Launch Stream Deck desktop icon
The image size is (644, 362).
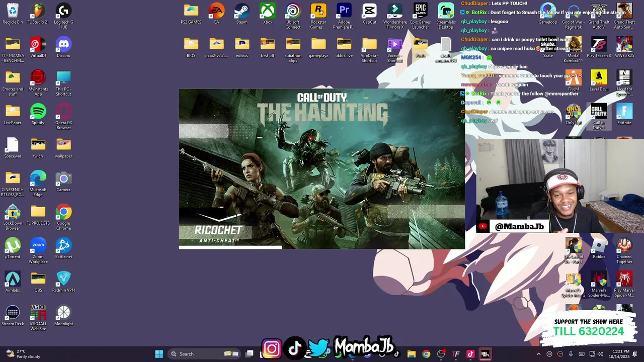pyautogui.click(x=13, y=315)
